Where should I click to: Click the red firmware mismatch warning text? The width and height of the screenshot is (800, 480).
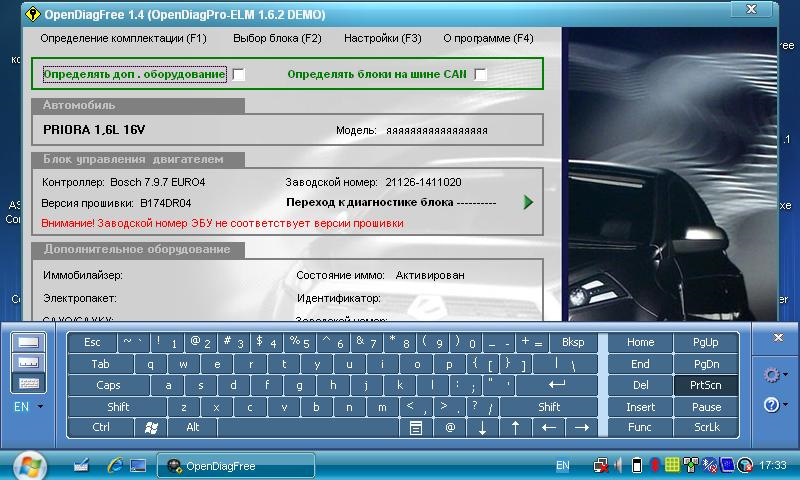tap(222, 223)
